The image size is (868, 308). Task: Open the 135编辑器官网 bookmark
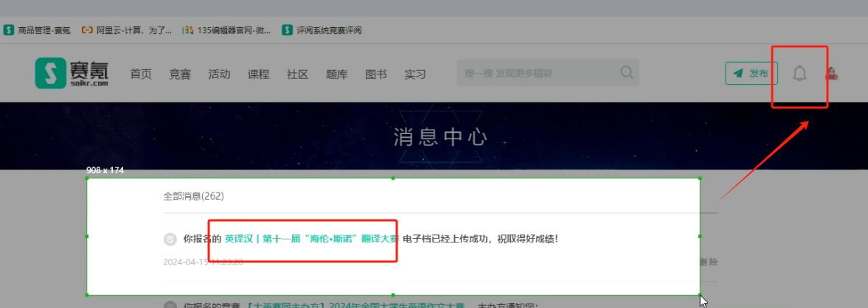tap(227, 30)
